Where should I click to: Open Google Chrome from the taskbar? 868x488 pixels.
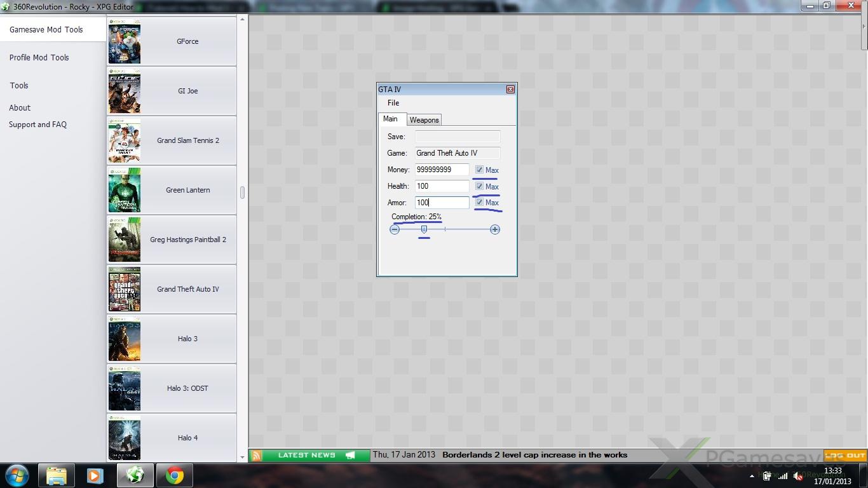[x=175, y=475]
